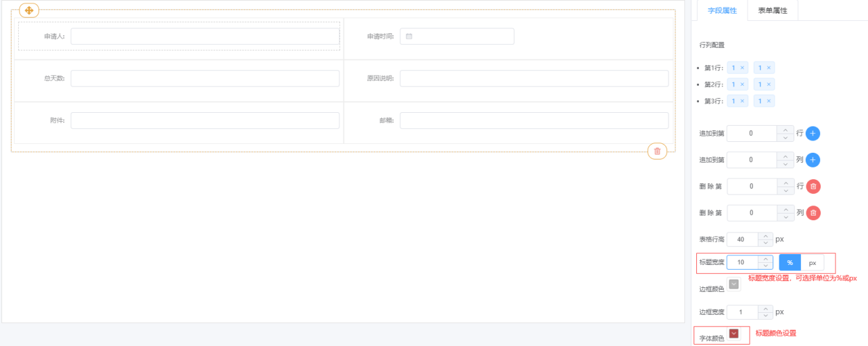
Task: Decrease 追加到第 列 value
Action: (785, 164)
